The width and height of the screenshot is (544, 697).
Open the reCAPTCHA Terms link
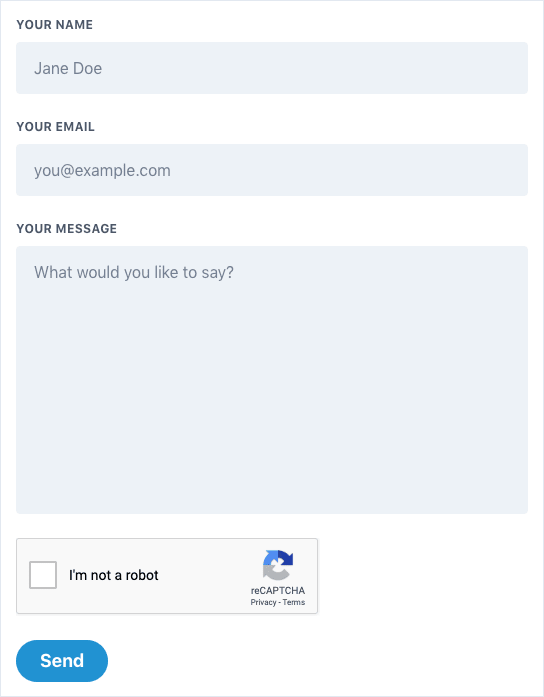tap(294, 602)
